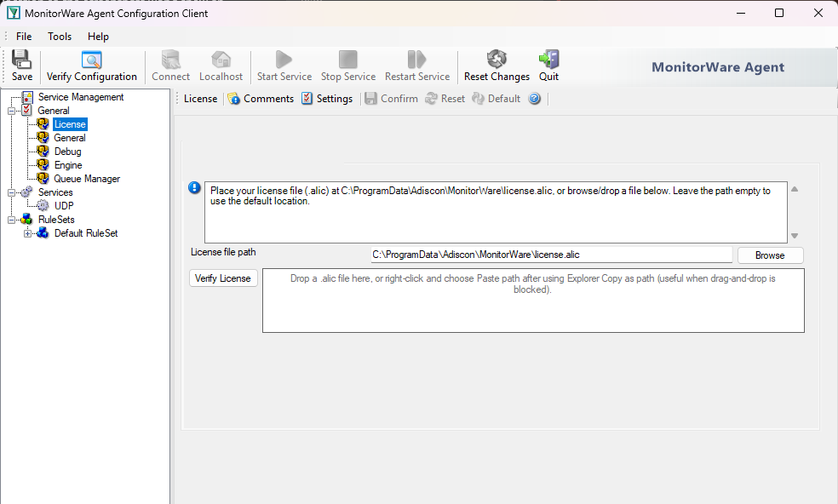Select the RuleSets tree node

click(56, 220)
